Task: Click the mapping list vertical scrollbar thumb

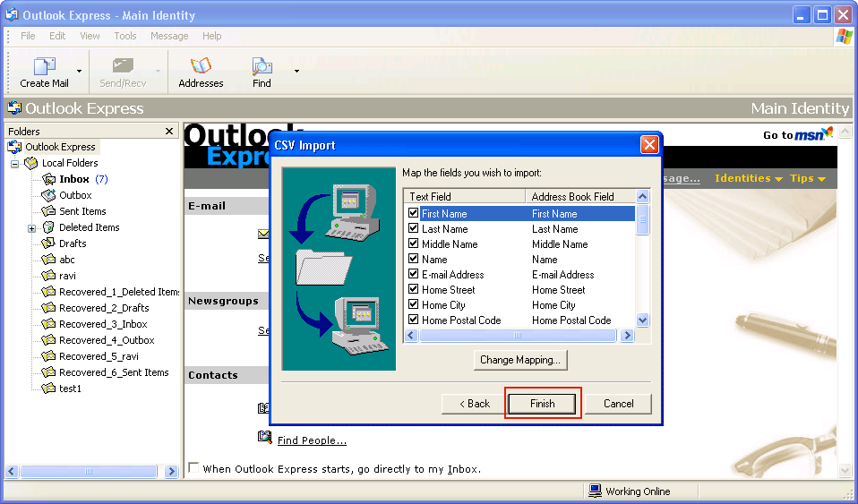Action: click(643, 219)
